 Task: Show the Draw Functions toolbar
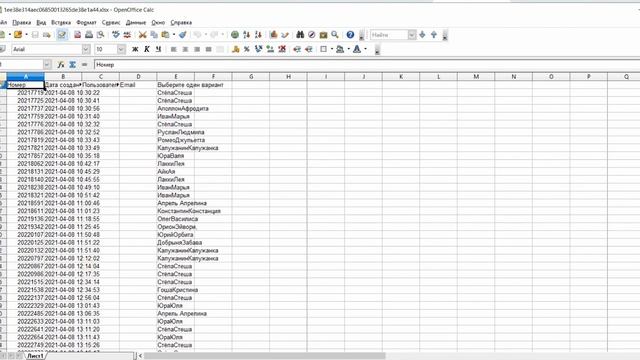click(x=285, y=35)
